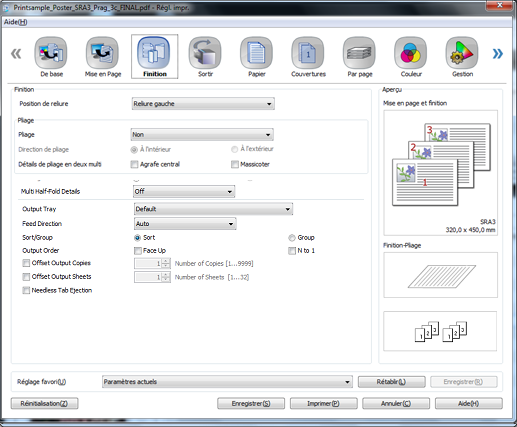Open the Output Tray dropdown

click(213, 209)
